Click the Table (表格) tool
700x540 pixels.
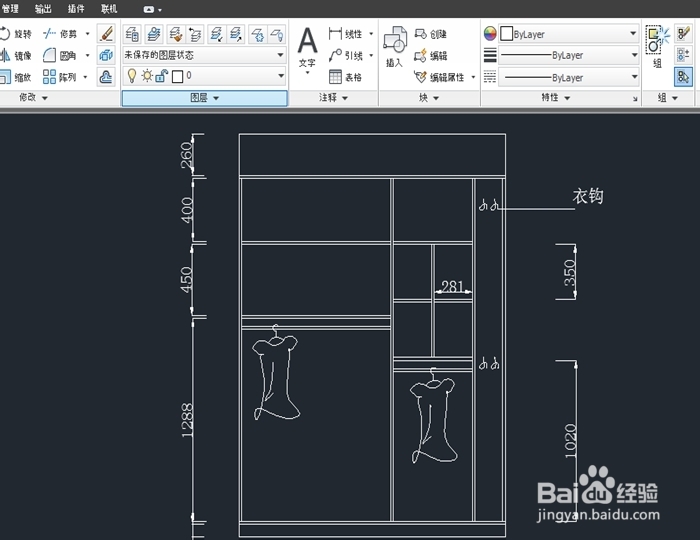(345, 77)
